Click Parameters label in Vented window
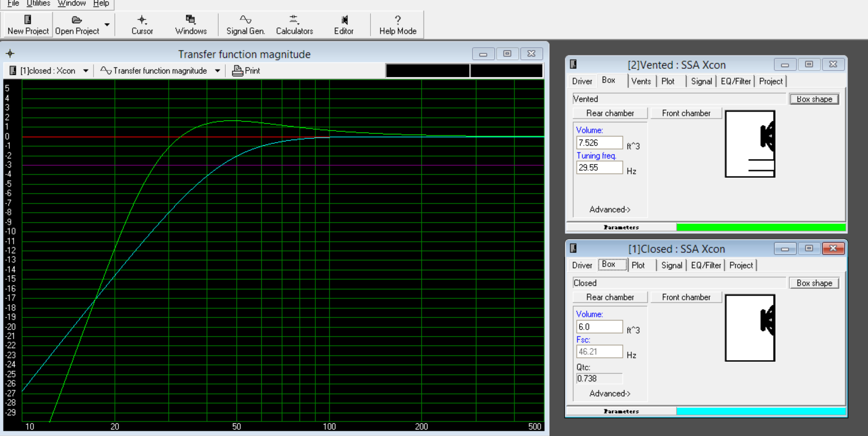 click(621, 227)
